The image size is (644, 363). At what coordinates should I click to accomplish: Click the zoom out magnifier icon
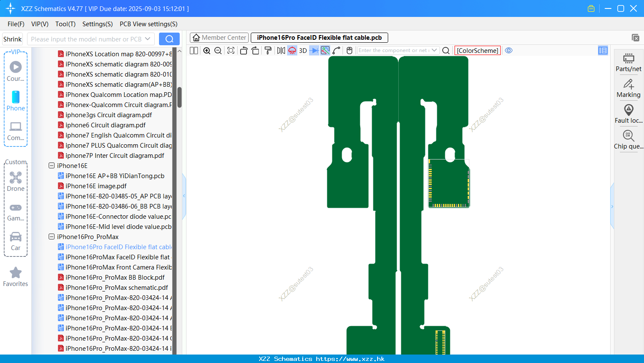point(218,50)
